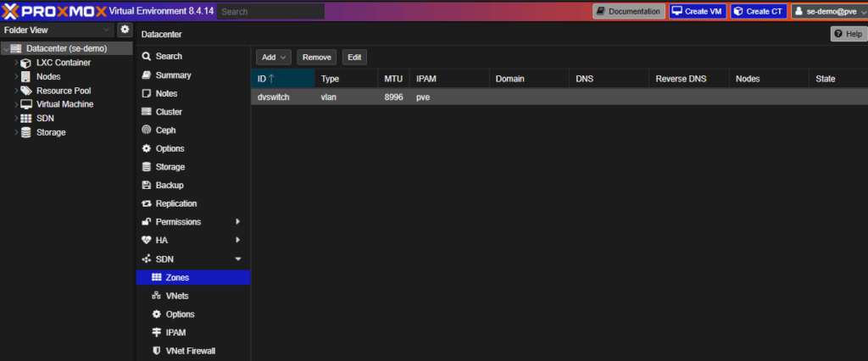Click the Edit button

(354, 57)
